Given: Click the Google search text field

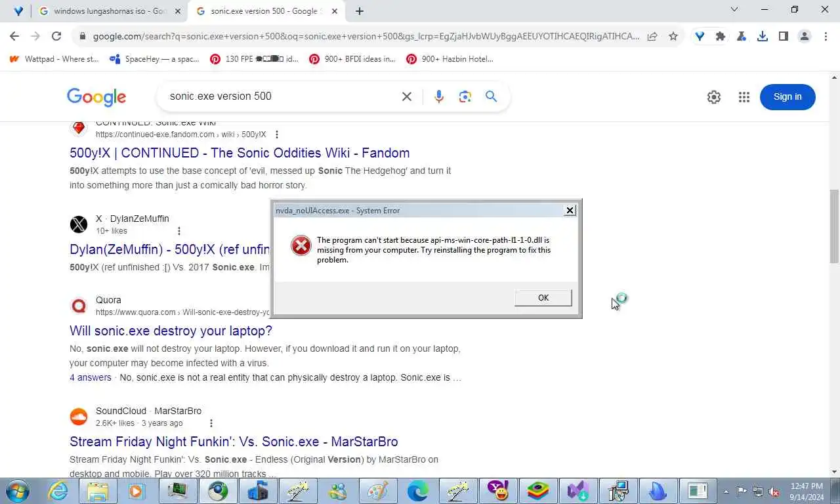Looking at the screenshot, I should point(279,96).
